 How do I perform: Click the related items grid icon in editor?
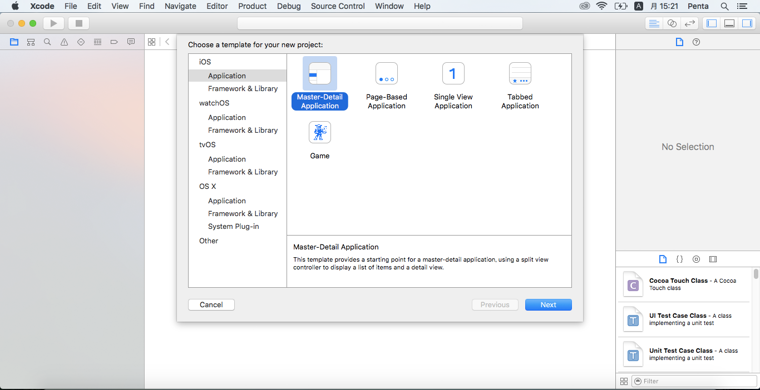152,42
